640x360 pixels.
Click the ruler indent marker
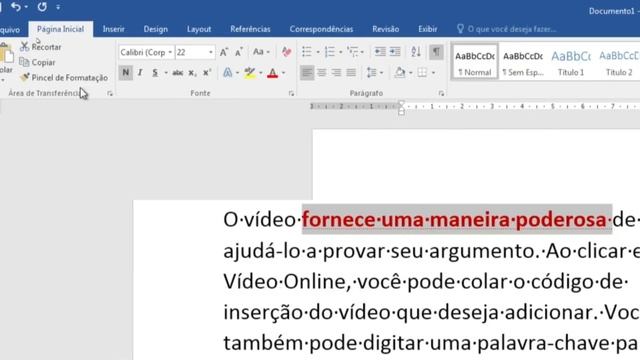click(401, 108)
